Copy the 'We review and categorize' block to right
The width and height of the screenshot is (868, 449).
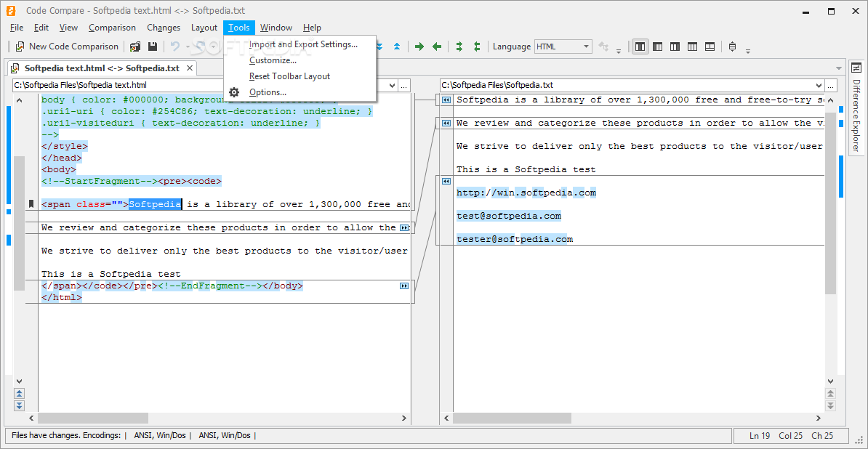404,228
